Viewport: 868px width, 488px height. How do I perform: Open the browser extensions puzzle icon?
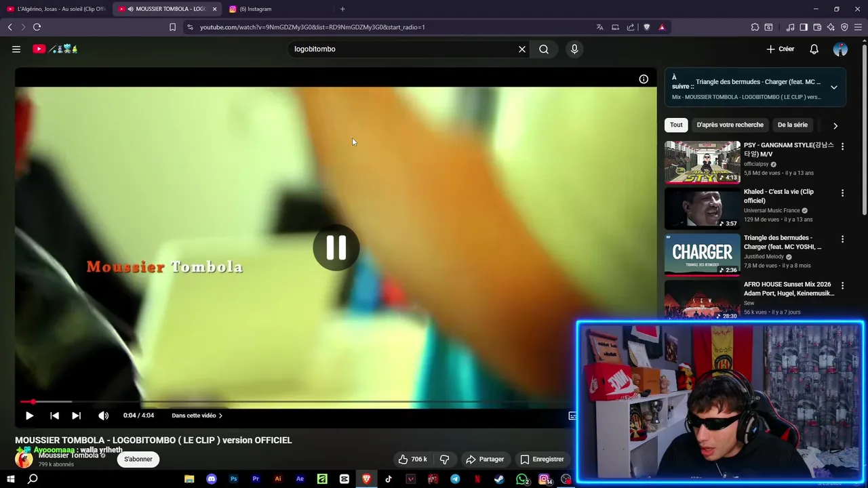(x=755, y=27)
